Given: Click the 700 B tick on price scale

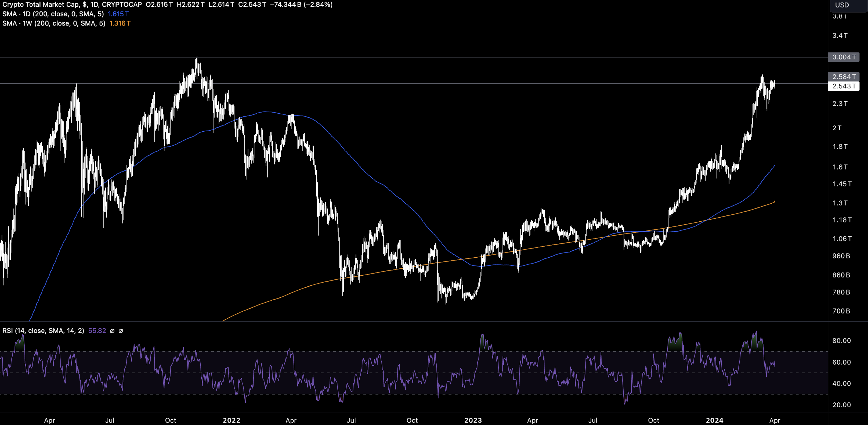Looking at the screenshot, I should click(841, 311).
